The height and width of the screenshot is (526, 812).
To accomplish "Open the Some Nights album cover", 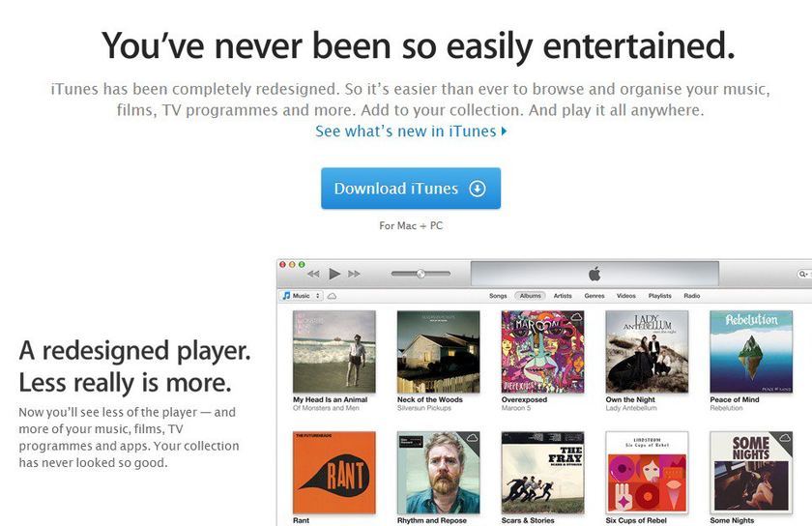I will click(751, 473).
